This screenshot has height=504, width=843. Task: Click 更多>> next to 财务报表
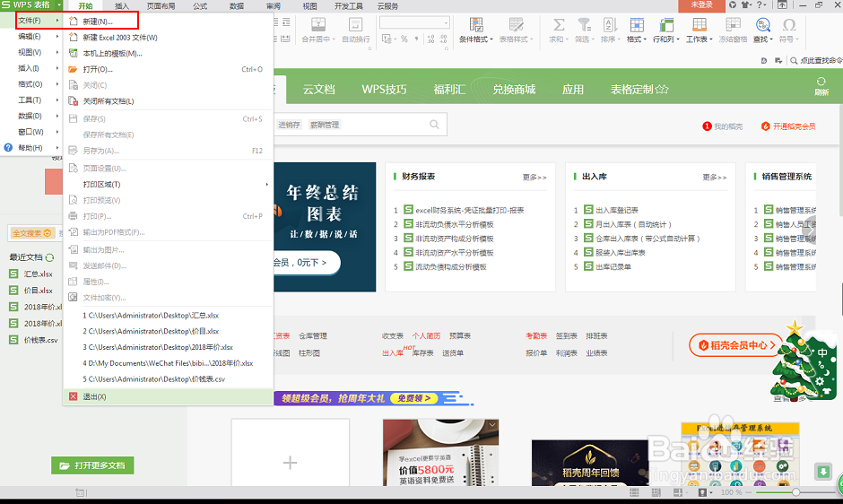pos(534,177)
